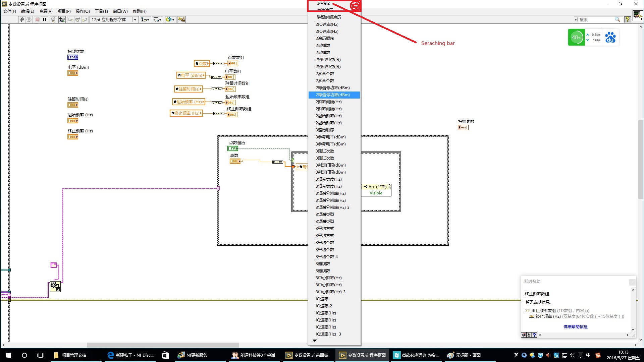Screen dimensions: 644x362
Task: Click the Clean Up Diagram icon
Action: click(x=181, y=19)
